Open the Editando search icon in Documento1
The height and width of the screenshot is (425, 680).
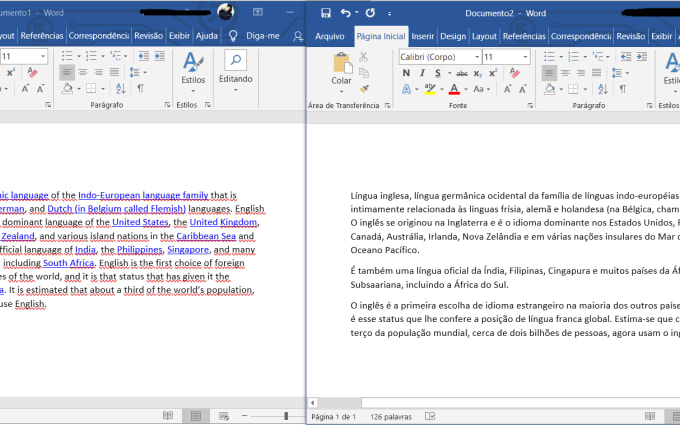pos(235,60)
